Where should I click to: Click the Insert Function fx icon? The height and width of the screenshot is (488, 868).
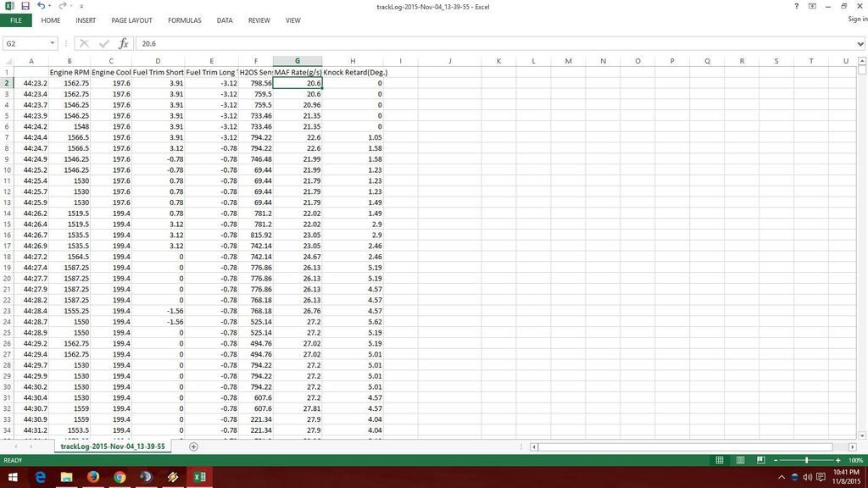point(123,43)
